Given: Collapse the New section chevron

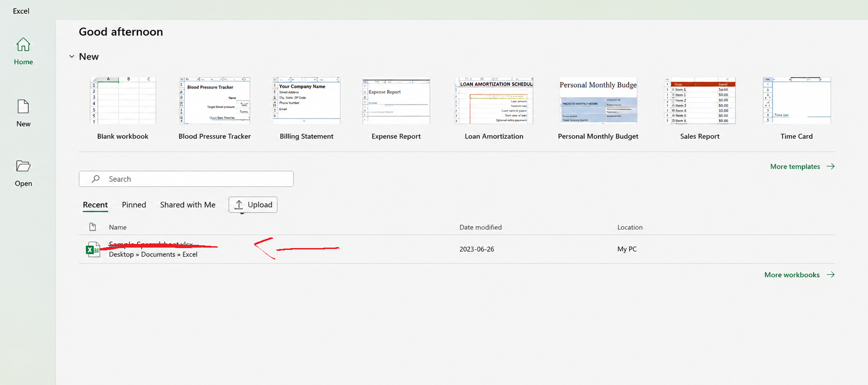Looking at the screenshot, I should tap(72, 57).
